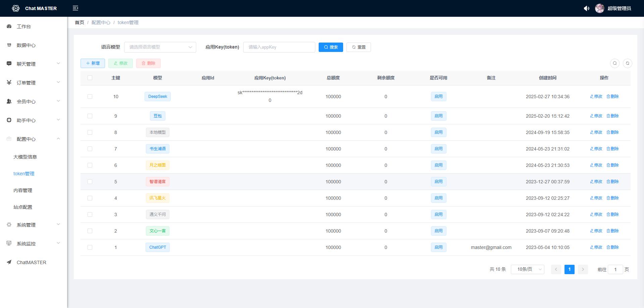This screenshot has height=308, width=644.
Task: Click the 数据中心 sidebar icon
Action: [9, 45]
